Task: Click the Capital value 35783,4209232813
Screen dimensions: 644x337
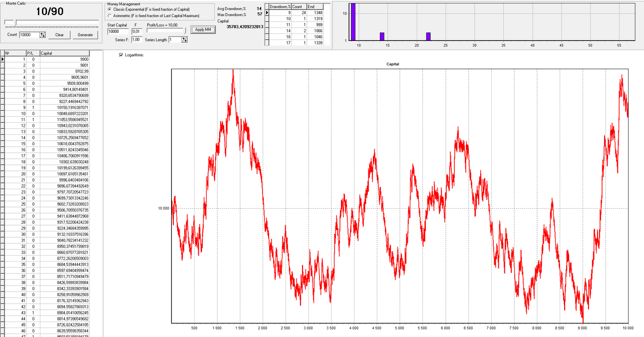Action: coord(245,26)
